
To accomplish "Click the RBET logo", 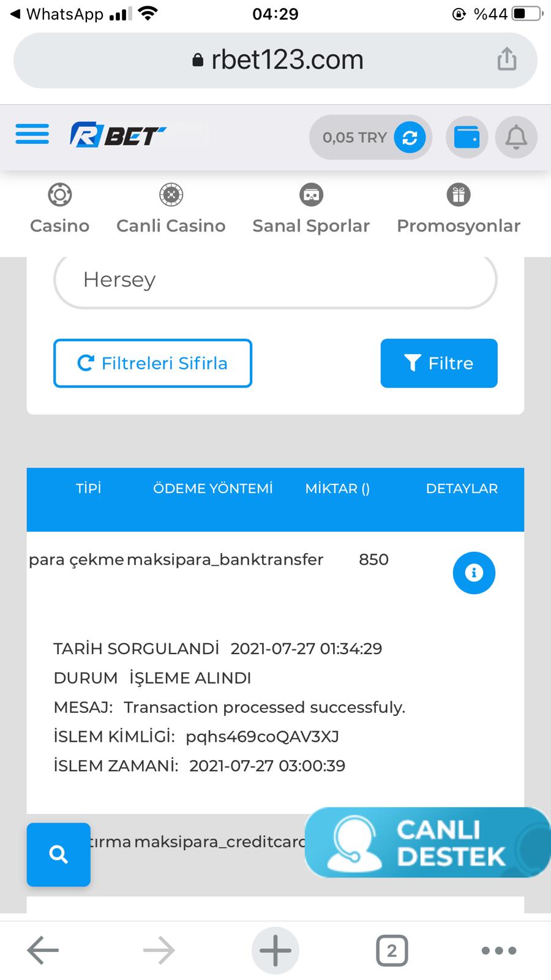I will coord(118,135).
